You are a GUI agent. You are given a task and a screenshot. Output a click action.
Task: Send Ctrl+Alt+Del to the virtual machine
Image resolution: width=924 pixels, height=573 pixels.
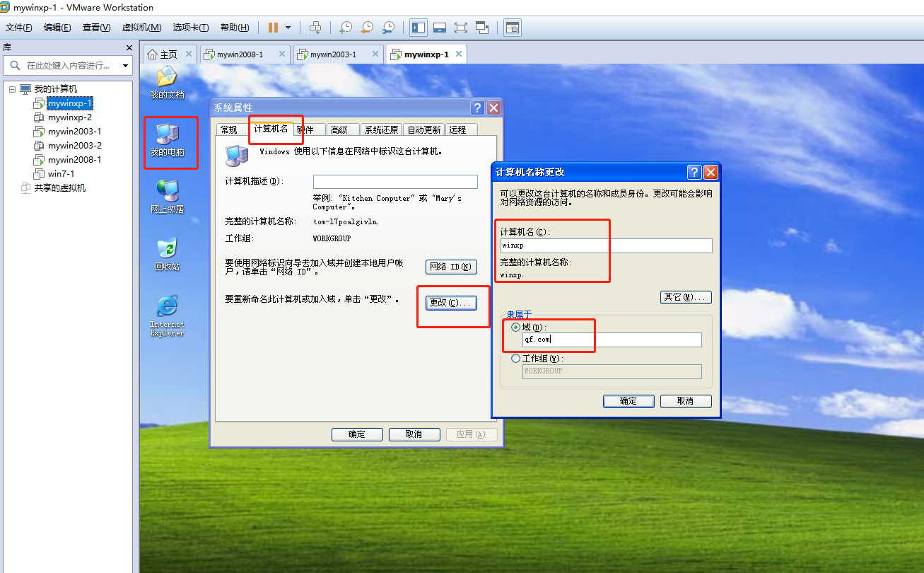[x=316, y=28]
